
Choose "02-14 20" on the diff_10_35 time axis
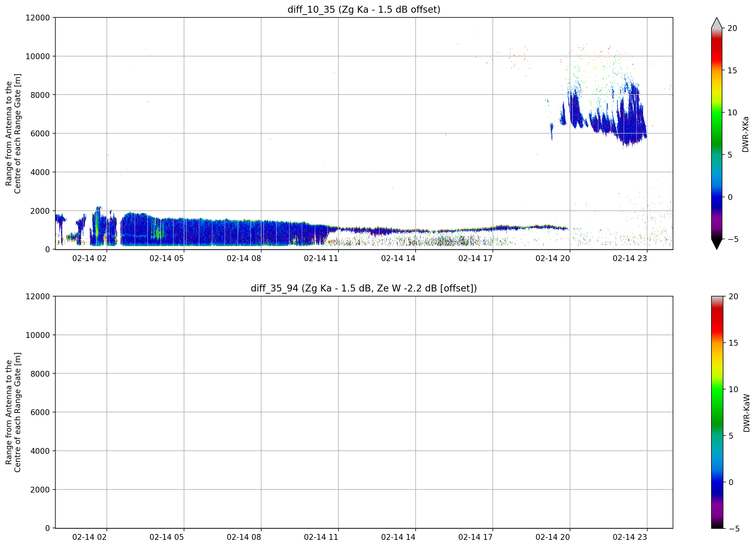tap(553, 259)
